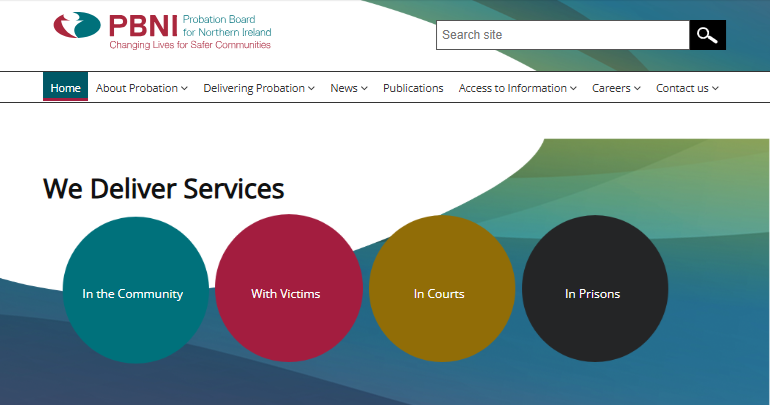Click the We Deliver Services heading
Viewport: 770px width, 405px height.
point(164,189)
